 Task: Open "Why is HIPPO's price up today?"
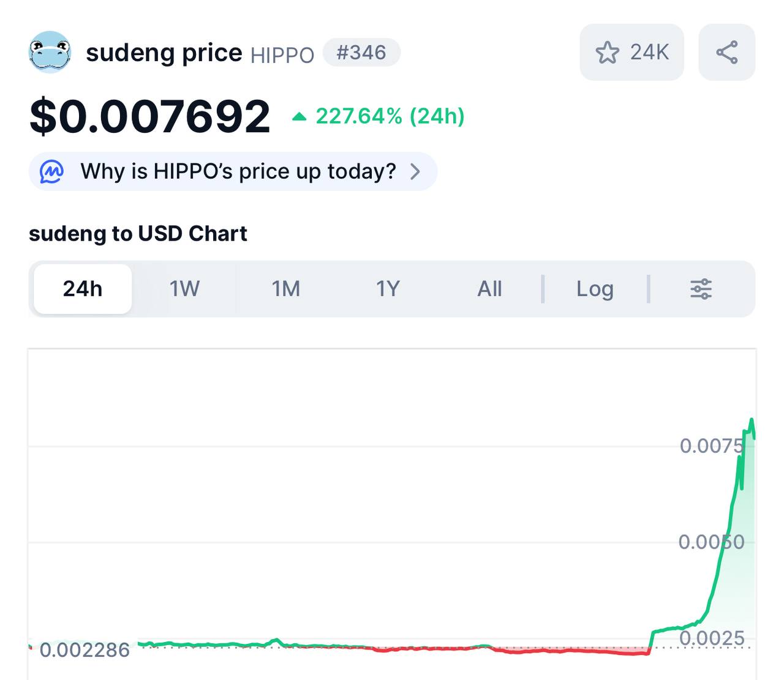coord(238,171)
